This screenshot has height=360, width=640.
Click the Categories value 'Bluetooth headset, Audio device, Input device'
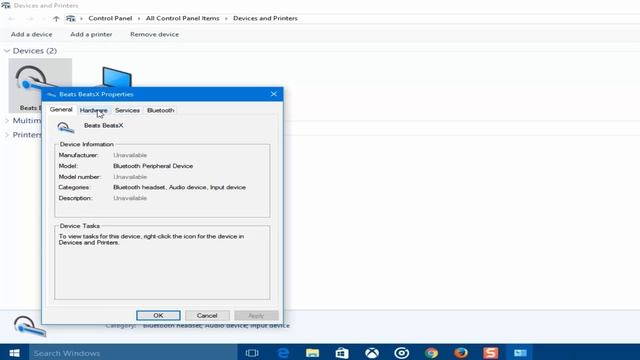tap(180, 187)
